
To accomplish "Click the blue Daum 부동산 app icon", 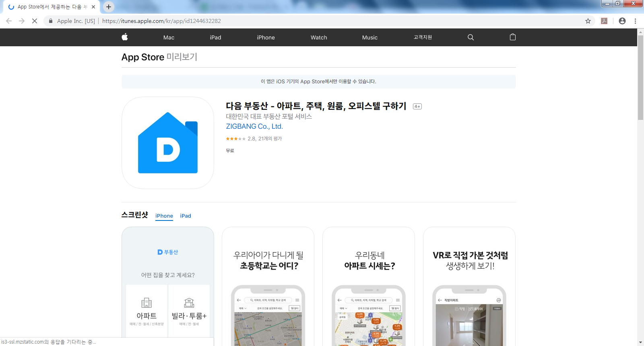I will pos(168,143).
